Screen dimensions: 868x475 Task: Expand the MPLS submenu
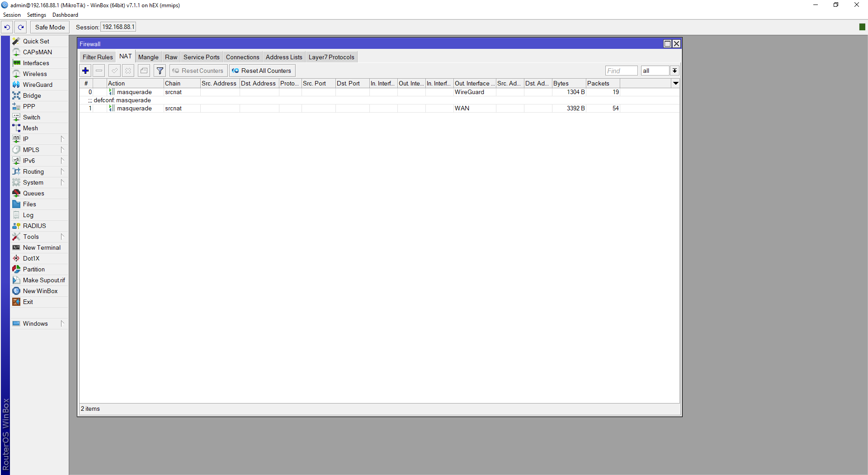(39, 150)
